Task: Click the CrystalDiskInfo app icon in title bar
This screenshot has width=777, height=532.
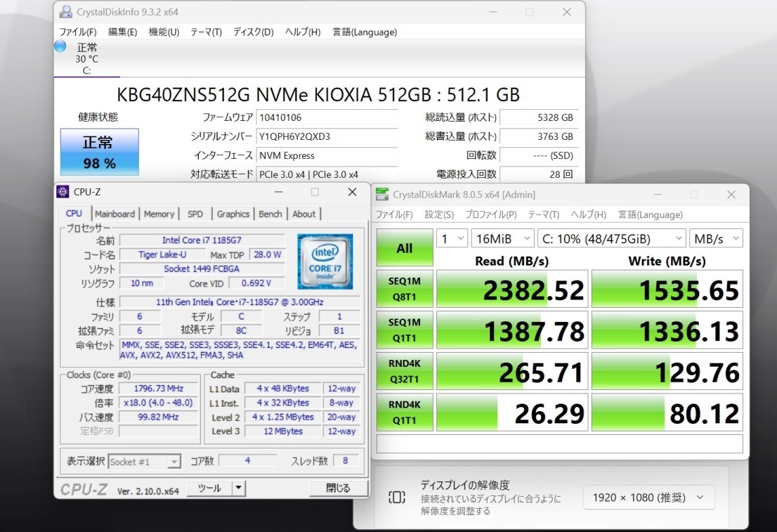Action: 65,12
